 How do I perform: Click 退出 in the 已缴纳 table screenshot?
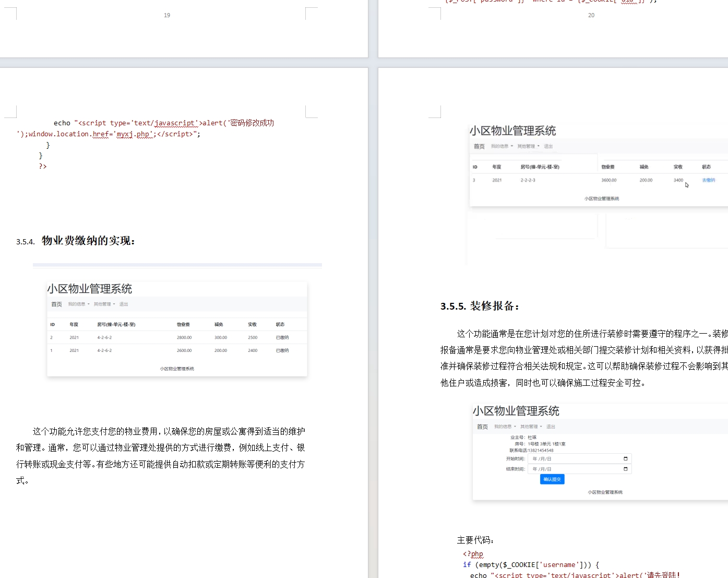pyautogui.click(x=124, y=304)
